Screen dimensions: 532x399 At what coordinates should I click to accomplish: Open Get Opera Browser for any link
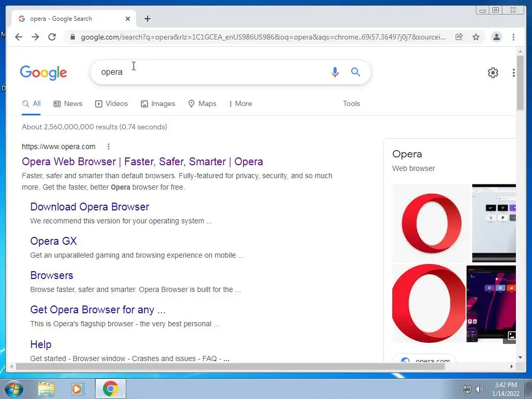98,310
